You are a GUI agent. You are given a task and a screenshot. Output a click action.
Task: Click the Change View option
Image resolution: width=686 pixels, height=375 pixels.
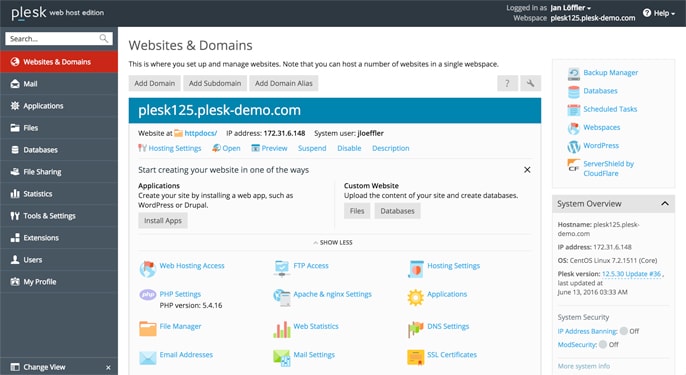[x=44, y=367]
